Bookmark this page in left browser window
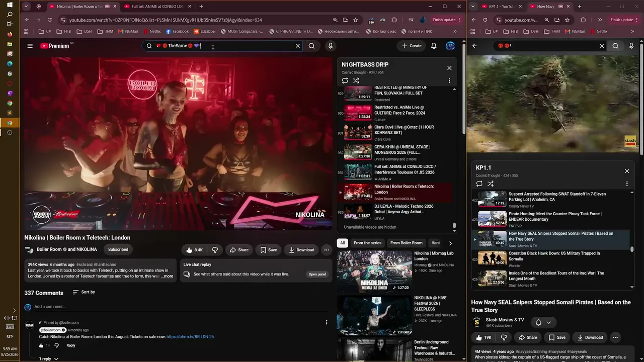The height and width of the screenshot is (362, 644). [x=356, y=20]
